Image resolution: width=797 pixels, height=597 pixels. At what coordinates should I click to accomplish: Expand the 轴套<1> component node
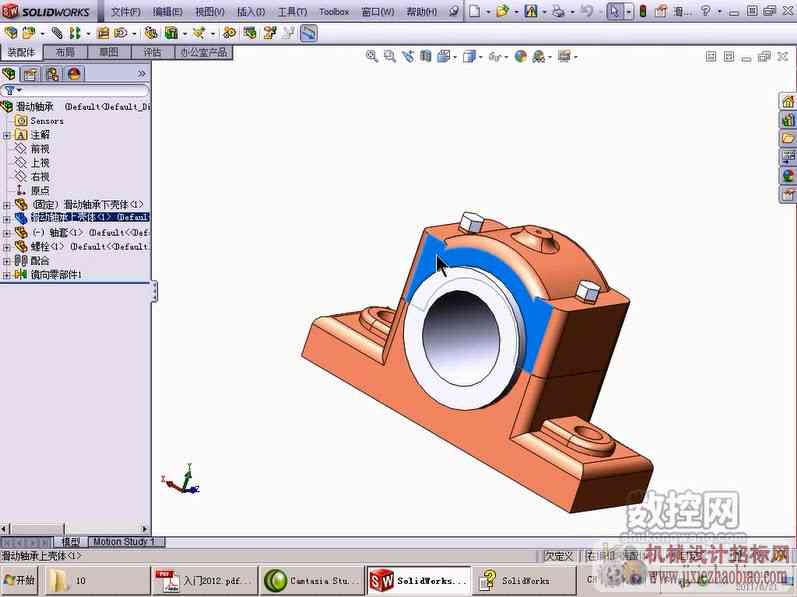click(x=7, y=233)
